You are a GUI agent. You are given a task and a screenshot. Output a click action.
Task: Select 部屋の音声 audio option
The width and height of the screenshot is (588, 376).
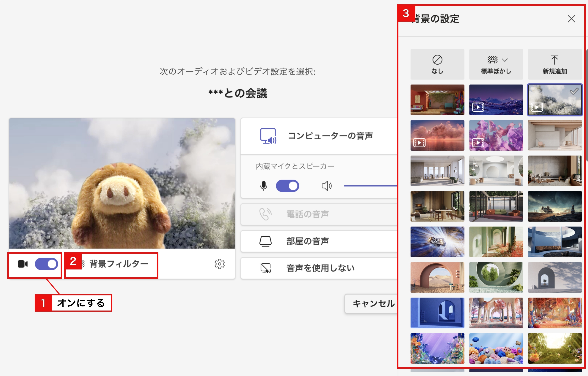[x=319, y=241]
